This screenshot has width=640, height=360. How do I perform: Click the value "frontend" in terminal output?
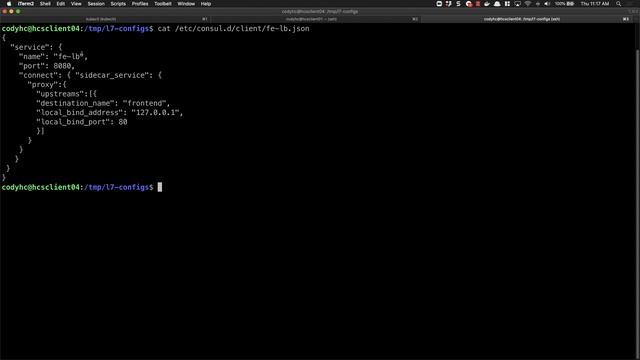click(x=144, y=103)
